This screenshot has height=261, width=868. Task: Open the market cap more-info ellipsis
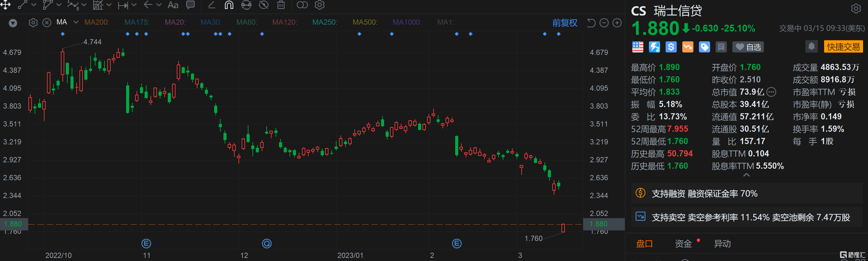pyautogui.click(x=771, y=92)
